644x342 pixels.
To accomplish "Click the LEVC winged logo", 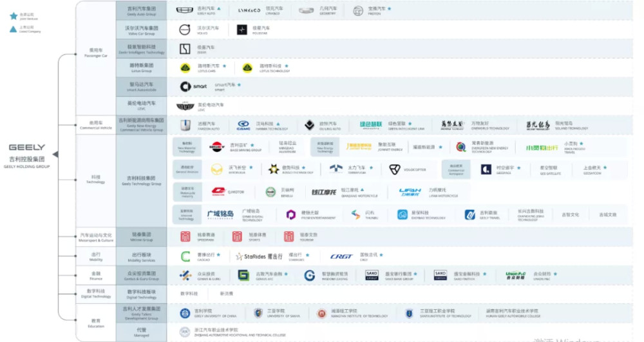I will pyautogui.click(x=185, y=106).
